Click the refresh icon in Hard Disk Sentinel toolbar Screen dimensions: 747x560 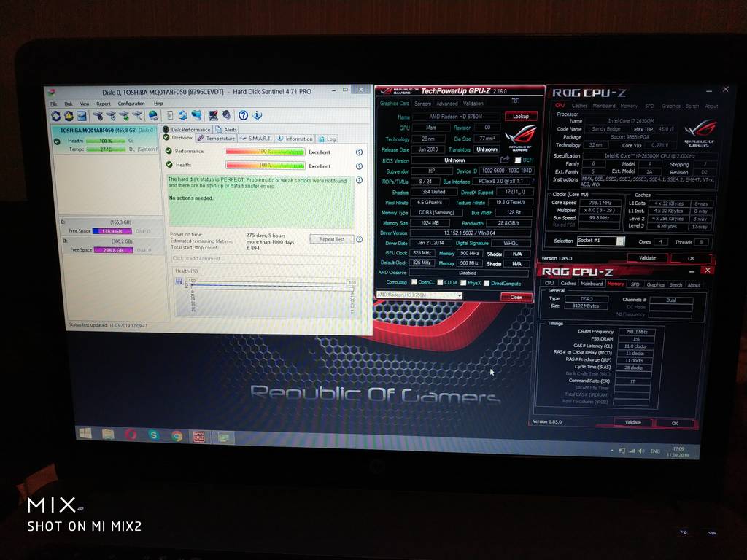click(55, 116)
